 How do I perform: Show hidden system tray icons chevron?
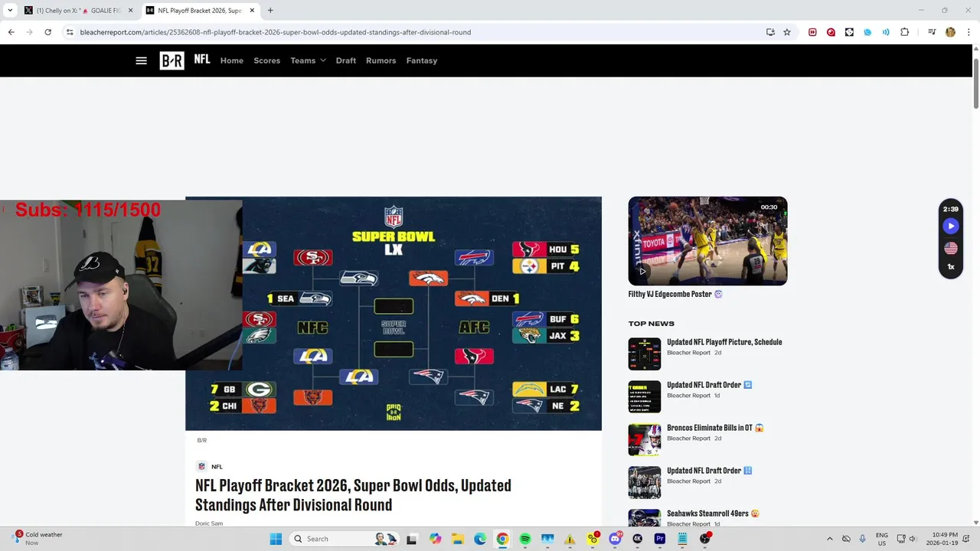pyautogui.click(x=830, y=539)
